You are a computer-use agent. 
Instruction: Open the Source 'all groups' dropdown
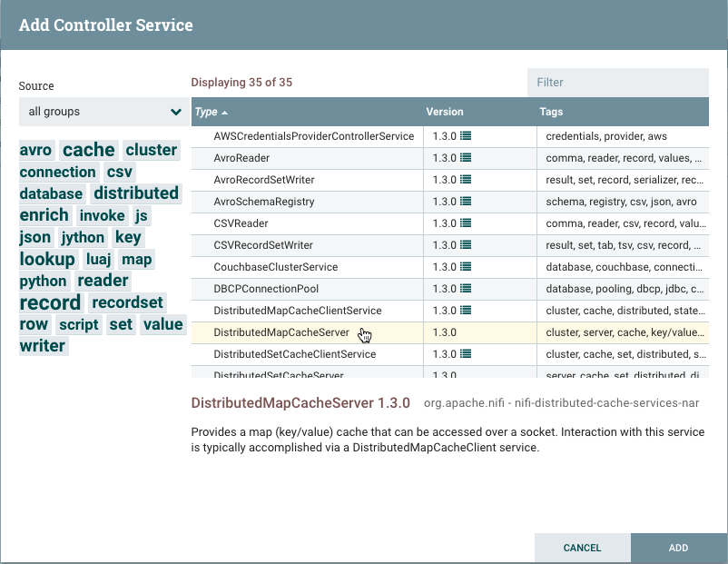[x=104, y=112]
